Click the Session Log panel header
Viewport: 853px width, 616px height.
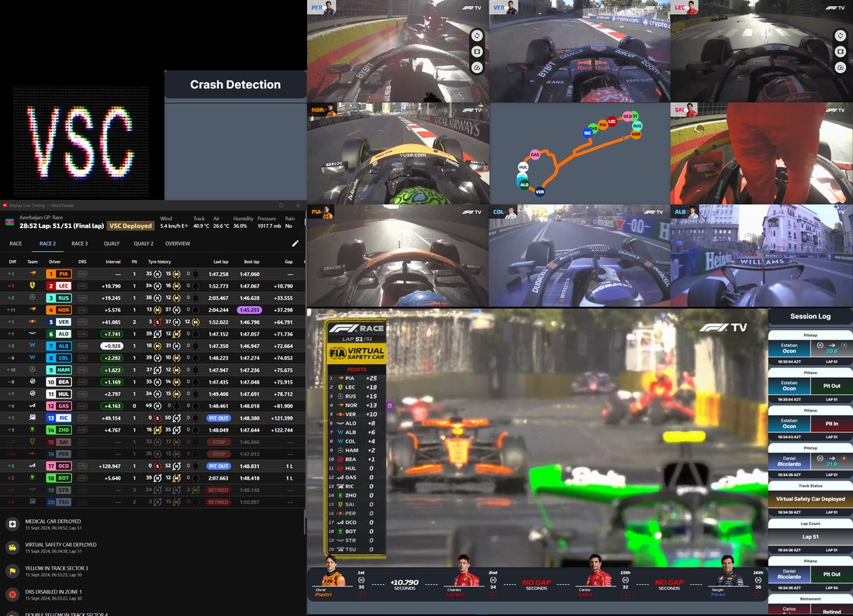coord(810,316)
